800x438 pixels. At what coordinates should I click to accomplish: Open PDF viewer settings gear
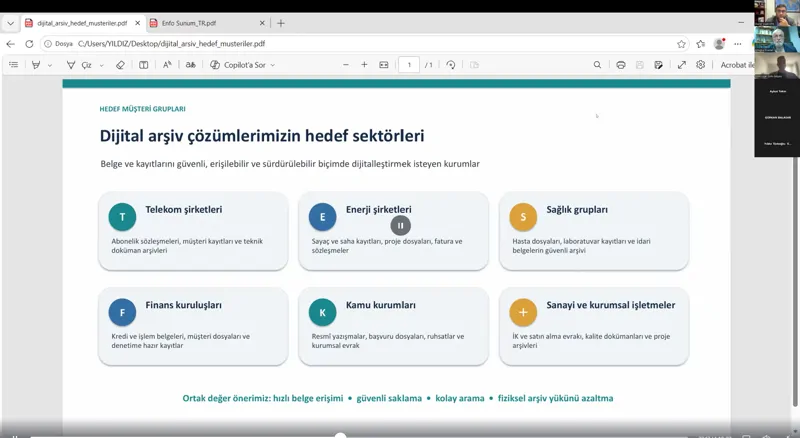point(701,65)
